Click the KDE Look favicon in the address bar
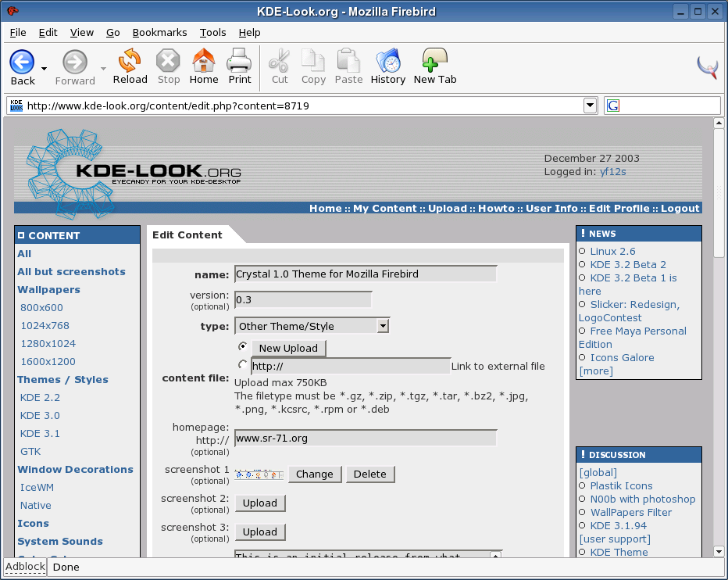 pyautogui.click(x=16, y=106)
